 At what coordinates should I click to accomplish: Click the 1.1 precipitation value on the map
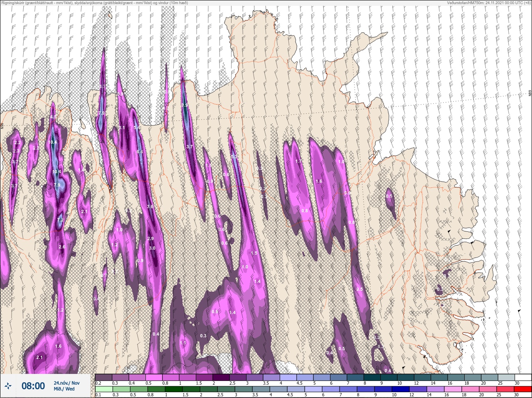[183, 343]
